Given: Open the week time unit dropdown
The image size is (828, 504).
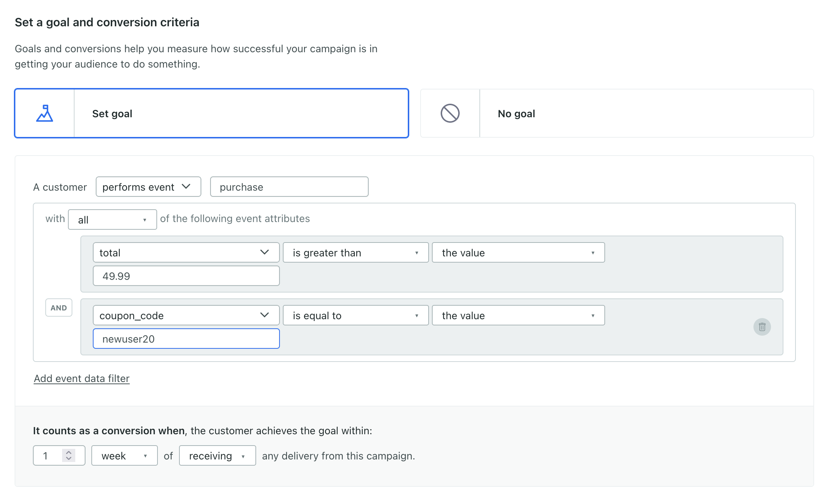Looking at the screenshot, I should click(x=124, y=456).
